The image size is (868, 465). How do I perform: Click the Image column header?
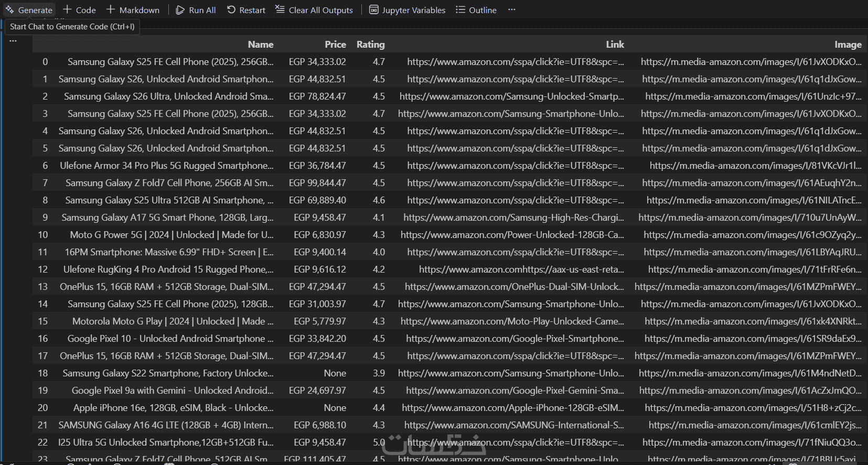(848, 45)
